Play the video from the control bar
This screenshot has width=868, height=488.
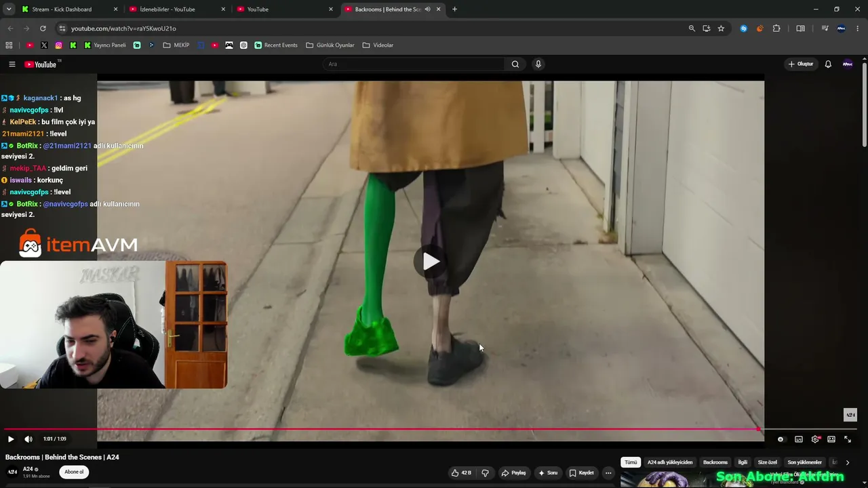[x=11, y=439]
